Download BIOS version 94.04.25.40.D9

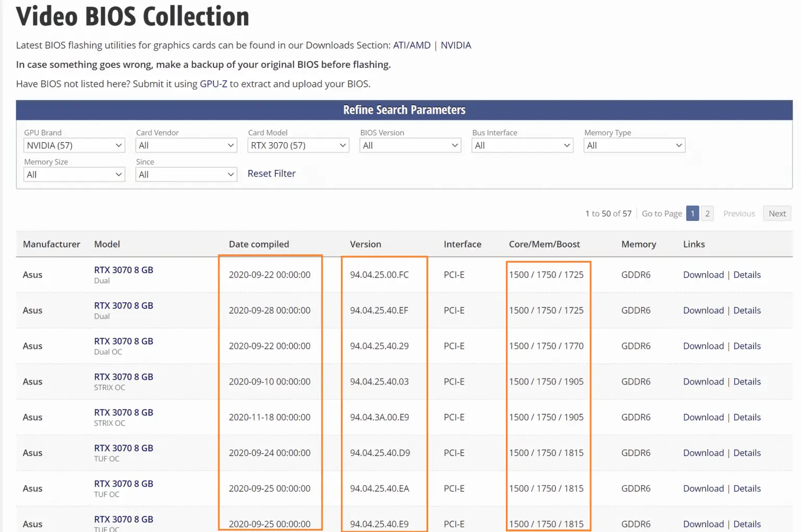(703, 453)
